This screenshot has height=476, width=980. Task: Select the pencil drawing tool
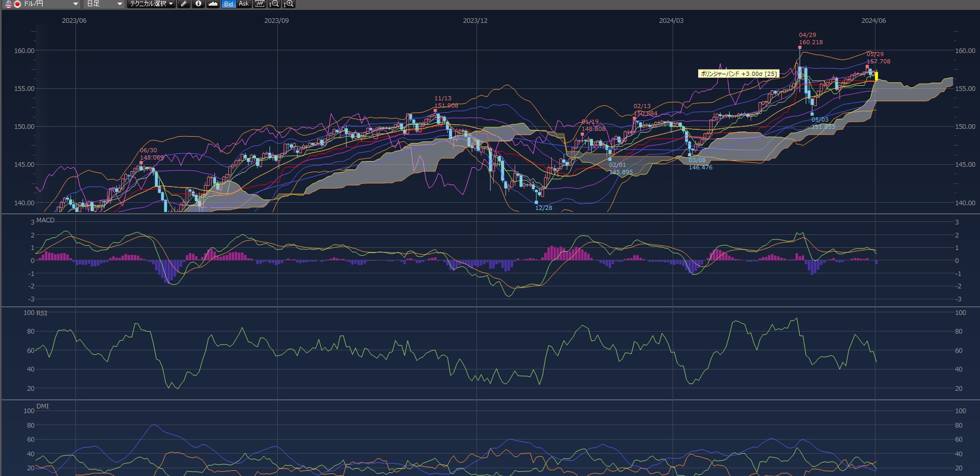coord(184,4)
